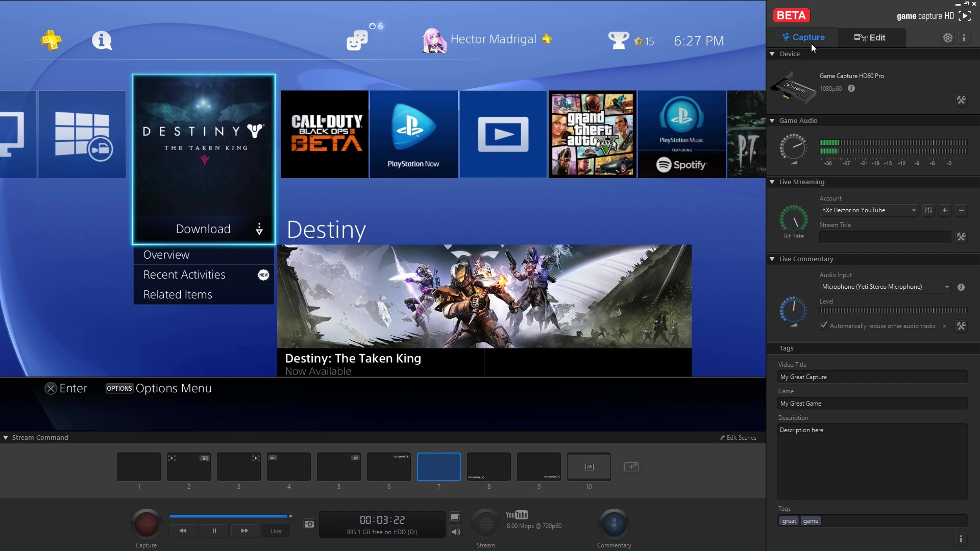Collapse the Device section
Viewport: 980px width, 551px height.
(772, 54)
